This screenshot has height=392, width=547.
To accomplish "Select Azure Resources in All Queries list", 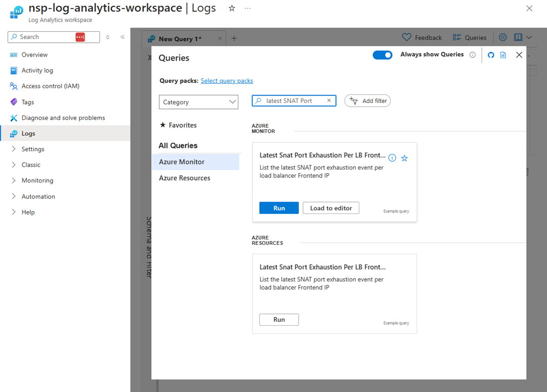I will point(184,178).
